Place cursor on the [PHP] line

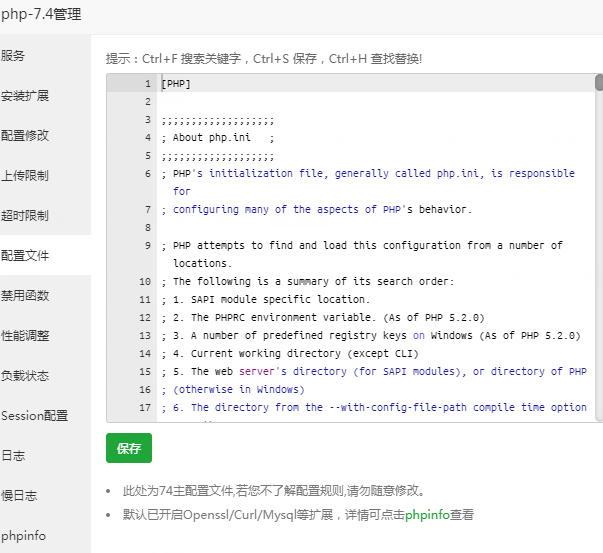coord(176,84)
